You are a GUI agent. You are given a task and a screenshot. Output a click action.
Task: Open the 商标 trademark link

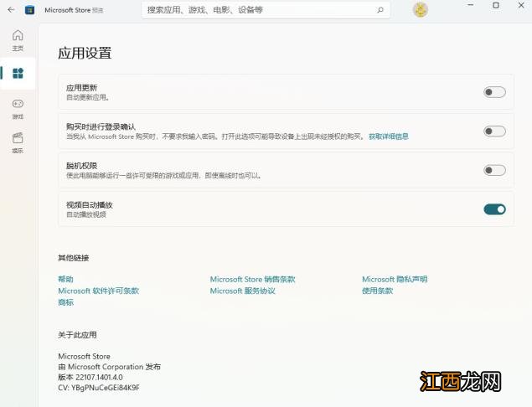(x=65, y=302)
